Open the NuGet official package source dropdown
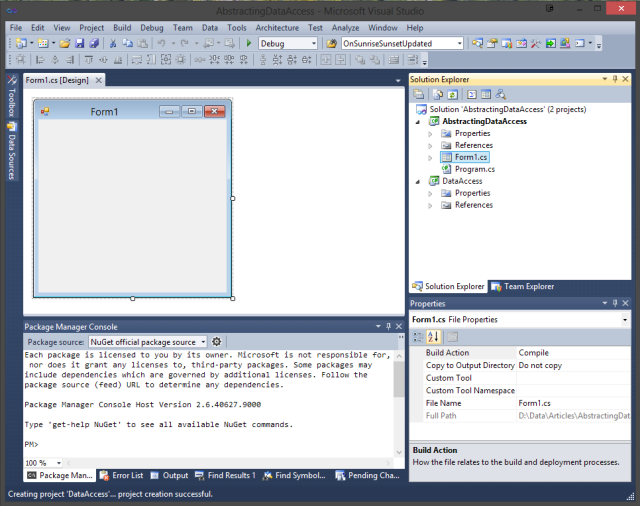Screen dimensions: 640x506 click(203, 342)
